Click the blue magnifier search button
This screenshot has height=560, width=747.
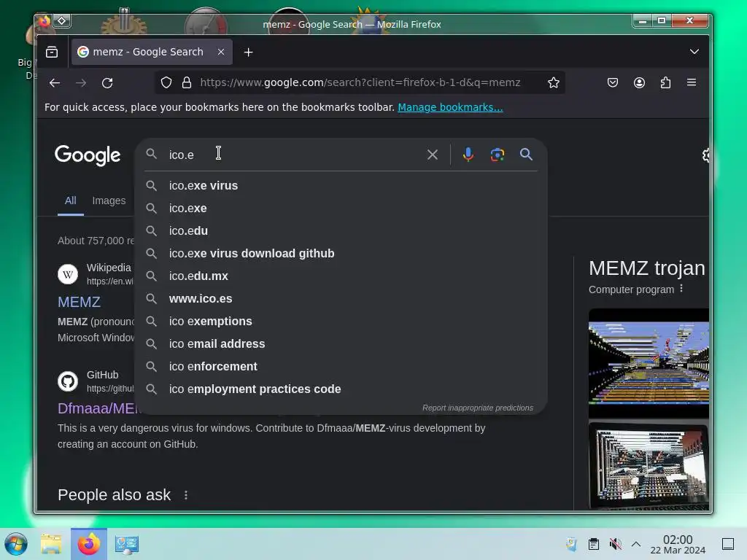[x=527, y=155]
